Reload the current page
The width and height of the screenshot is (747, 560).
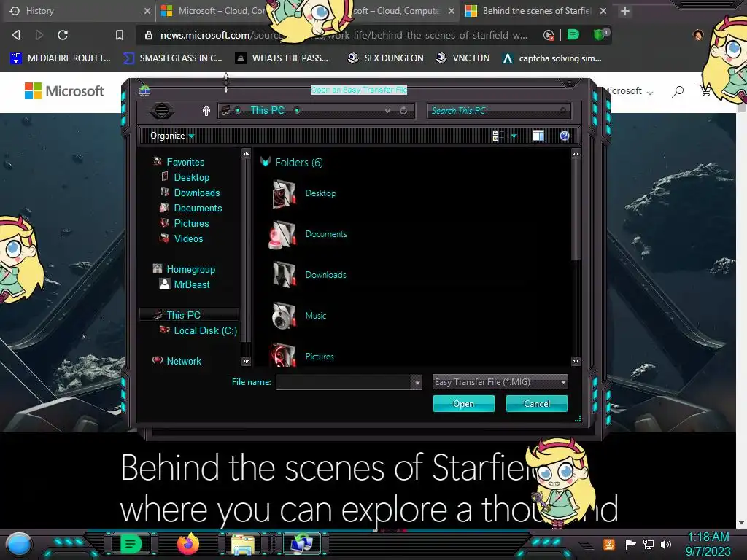point(63,35)
